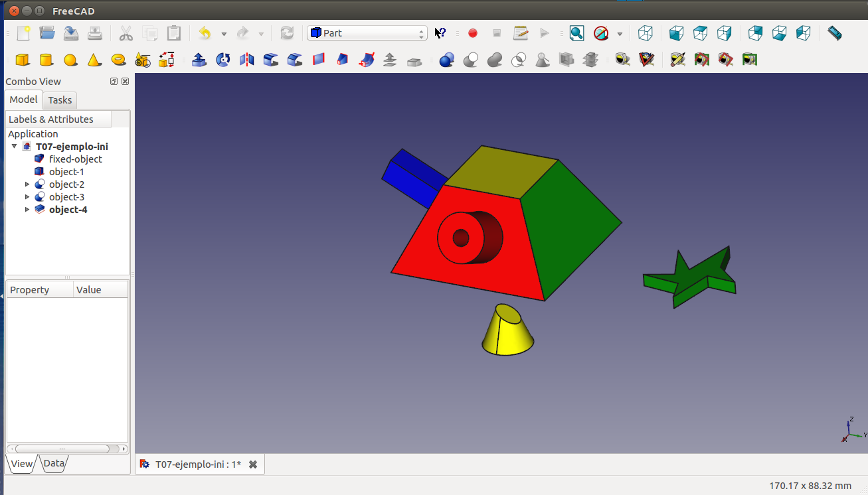868x495 pixels.
Task: Create a box primitive from the toolbar
Action: tap(23, 60)
